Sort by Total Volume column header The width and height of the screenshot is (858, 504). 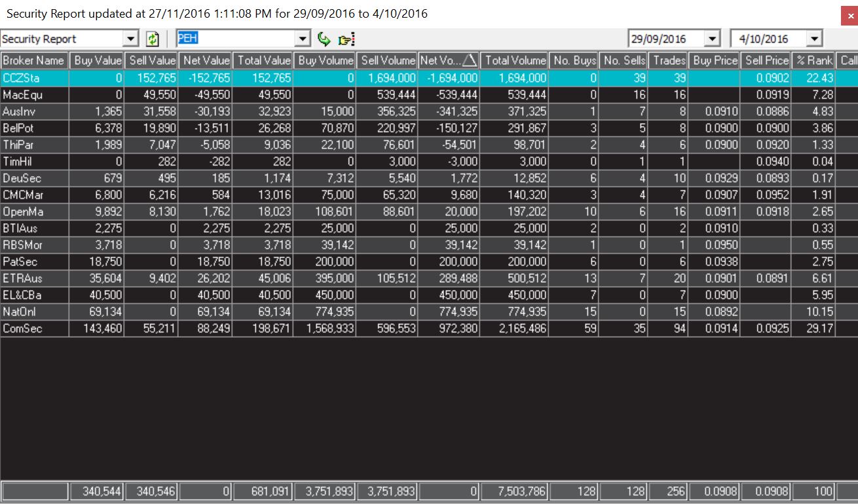pyautogui.click(x=514, y=60)
